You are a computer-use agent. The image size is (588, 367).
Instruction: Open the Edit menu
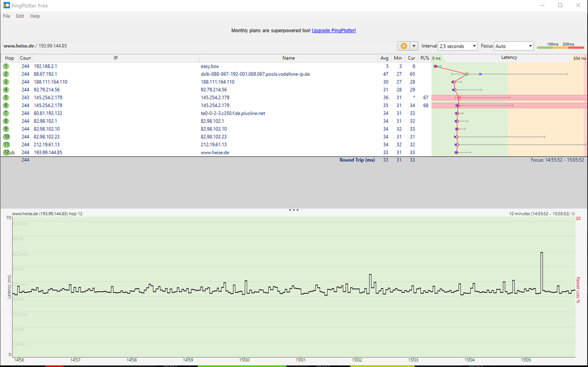(x=20, y=16)
